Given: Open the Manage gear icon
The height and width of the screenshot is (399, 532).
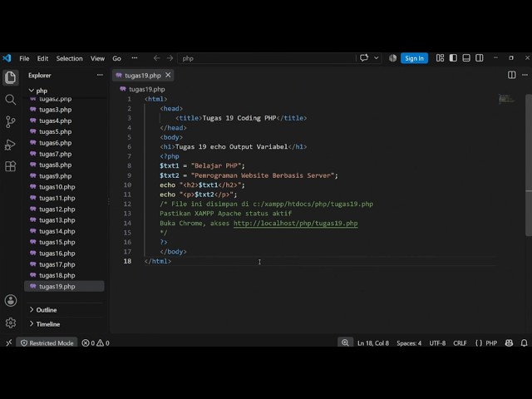Looking at the screenshot, I should [11, 323].
